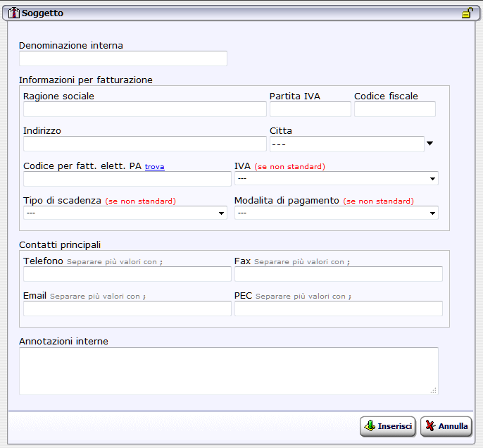Screen dimensions: 483x448
Task: Click the Codice per fatt. elett. PA field
Action: tap(127, 179)
